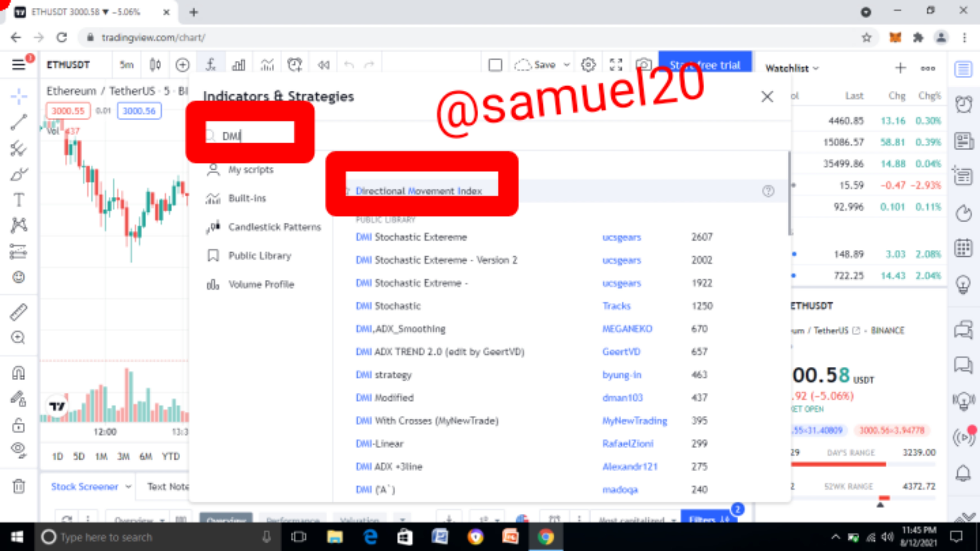This screenshot has width=980, height=551.
Task: Select the prediction and measurement tool
Action: (x=18, y=251)
